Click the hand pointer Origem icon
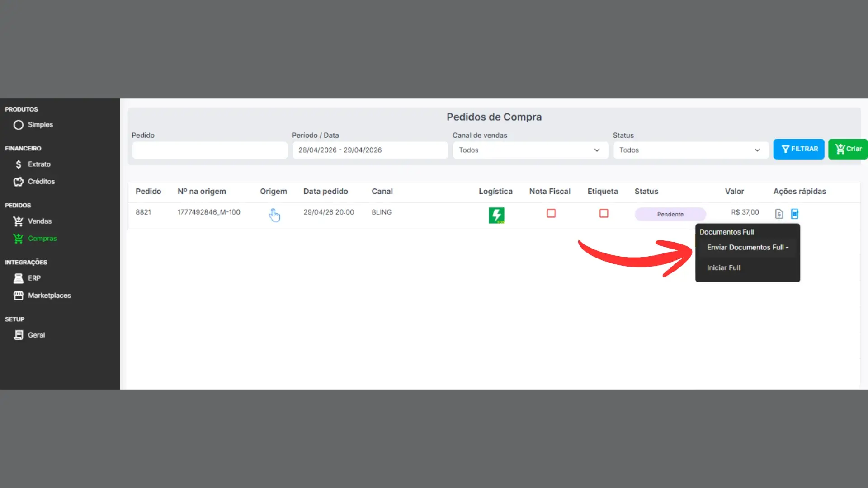This screenshot has width=868, height=488. pos(274,215)
